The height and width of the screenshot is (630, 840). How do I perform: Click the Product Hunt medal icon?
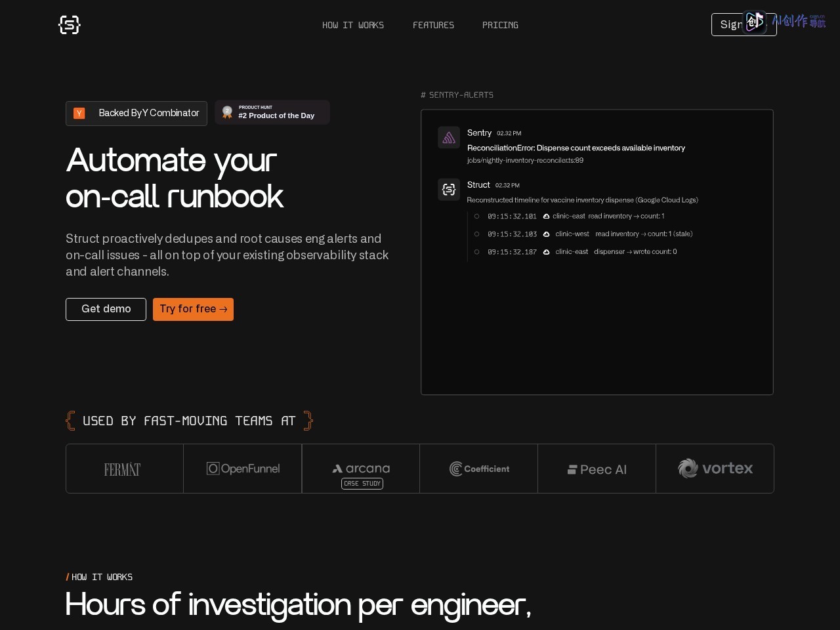click(x=227, y=112)
